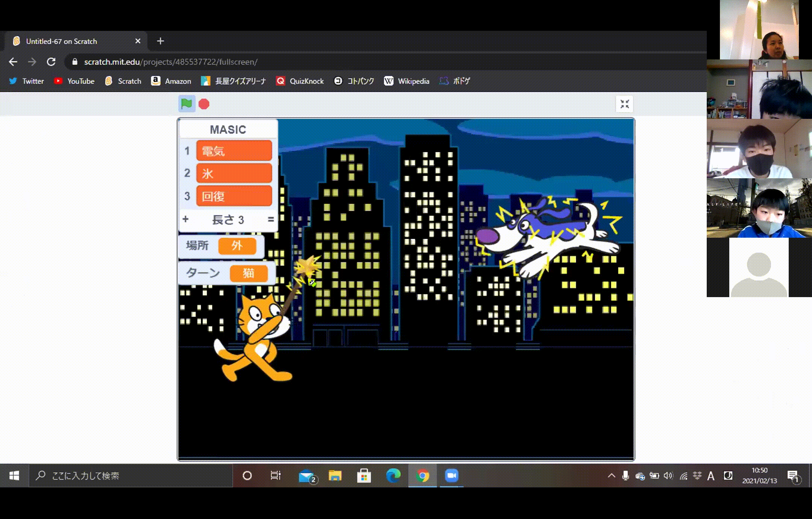Open the コトバンク bookmark
The width and height of the screenshot is (812, 519).
tap(354, 81)
